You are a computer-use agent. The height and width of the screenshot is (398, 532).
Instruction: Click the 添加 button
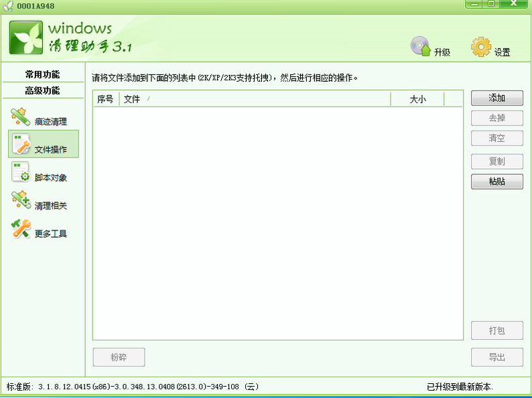[497, 98]
